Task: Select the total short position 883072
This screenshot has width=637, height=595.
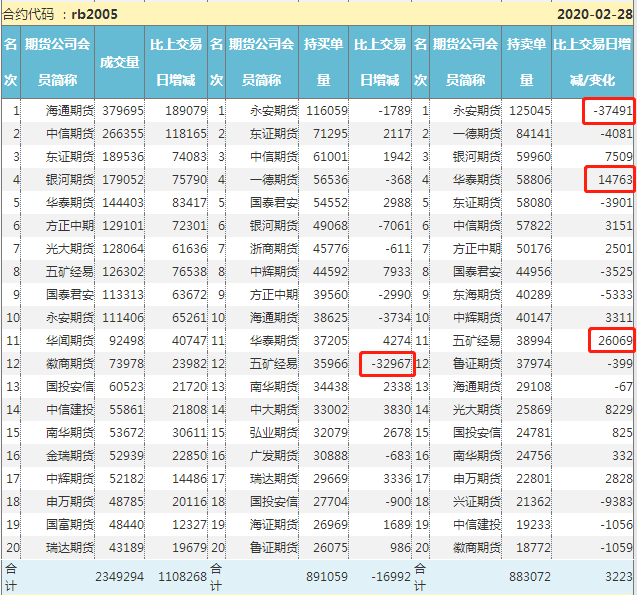Action: click(530, 577)
